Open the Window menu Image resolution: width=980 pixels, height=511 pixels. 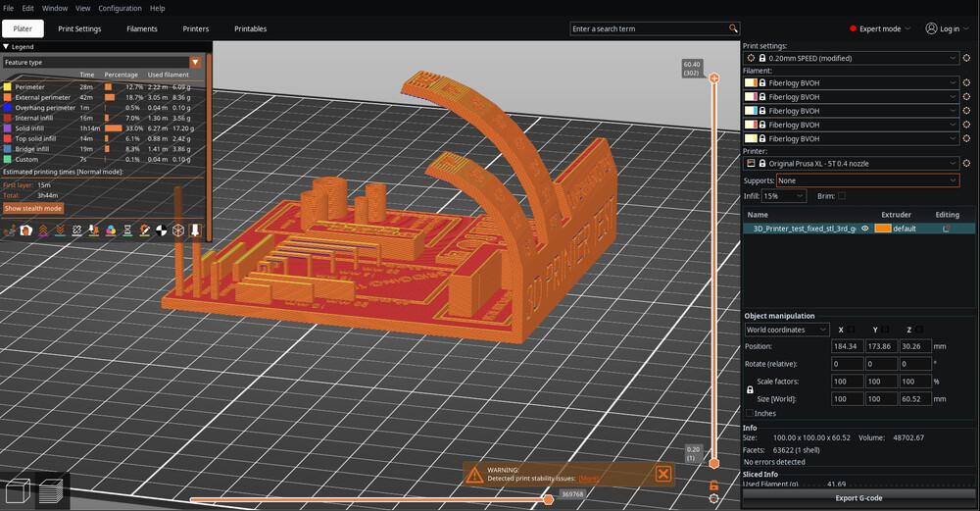(x=55, y=8)
